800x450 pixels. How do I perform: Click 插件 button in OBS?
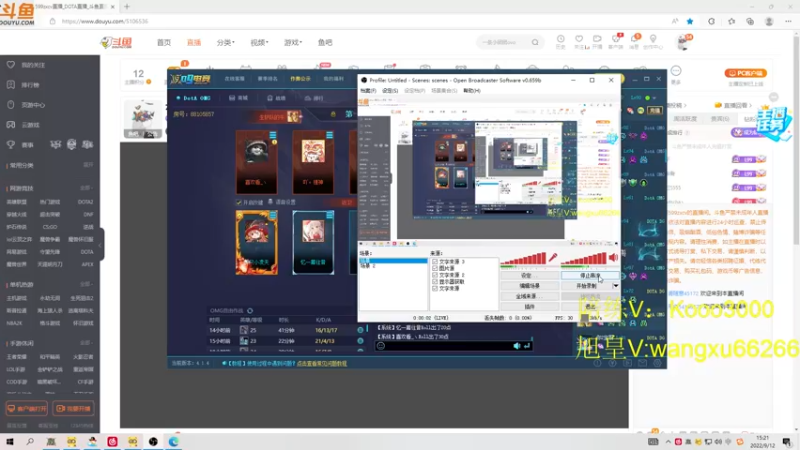coord(529,307)
